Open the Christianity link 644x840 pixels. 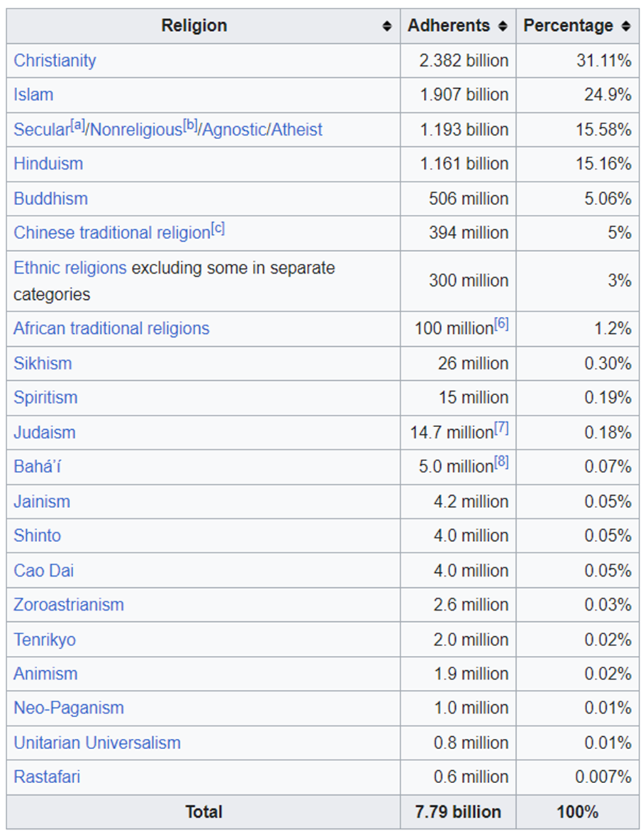click(x=55, y=61)
